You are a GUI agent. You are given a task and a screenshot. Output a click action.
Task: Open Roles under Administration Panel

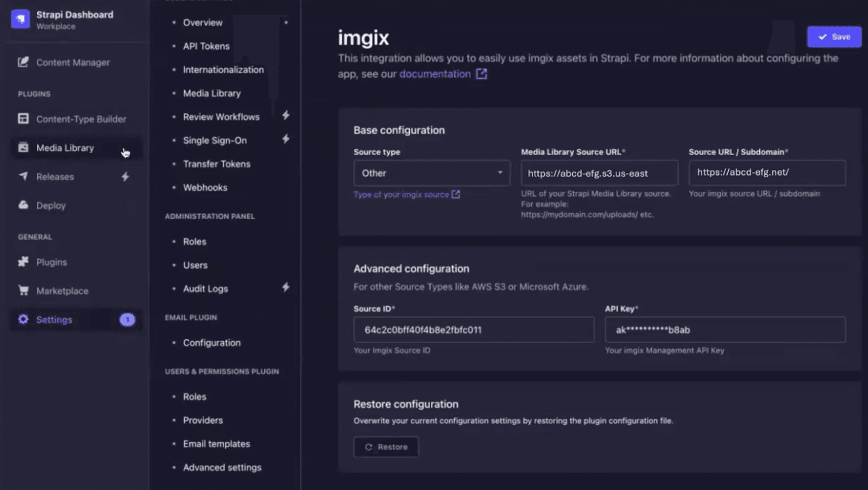point(195,241)
